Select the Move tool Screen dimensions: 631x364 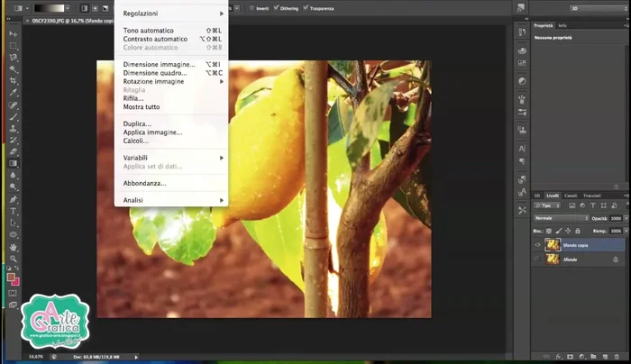(14, 33)
